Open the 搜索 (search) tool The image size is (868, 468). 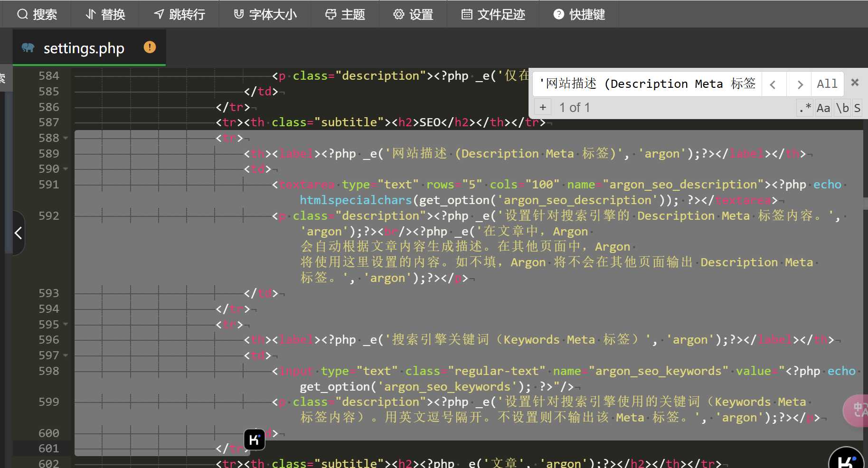coord(37,14)
